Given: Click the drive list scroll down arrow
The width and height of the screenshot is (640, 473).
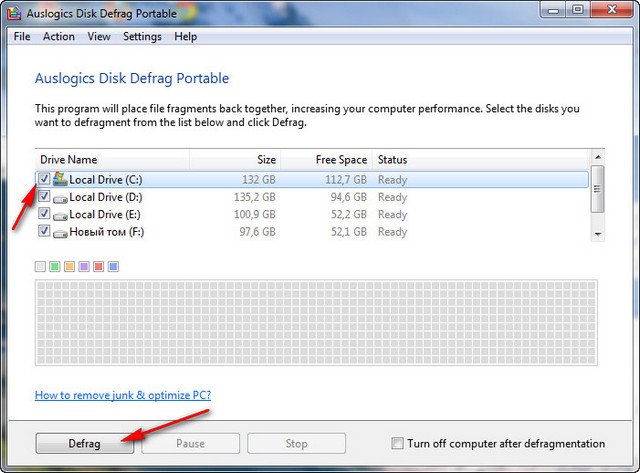Looking at the screenshot, I should click(598, 234).
